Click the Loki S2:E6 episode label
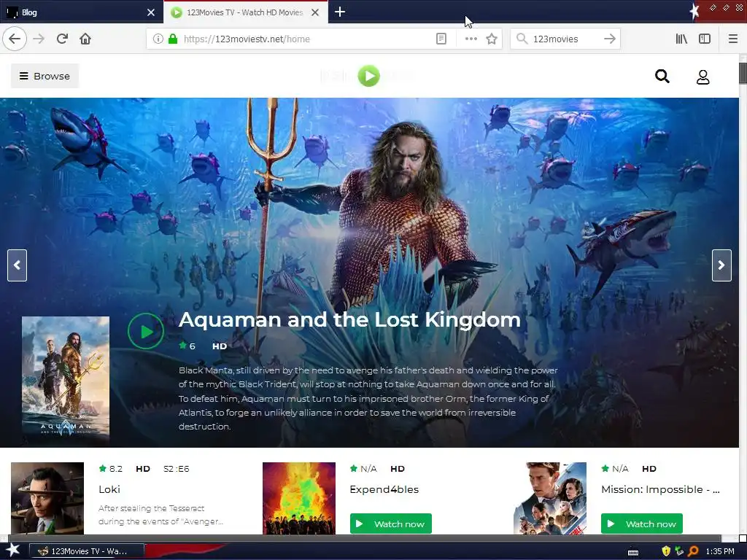 [177, 469]
